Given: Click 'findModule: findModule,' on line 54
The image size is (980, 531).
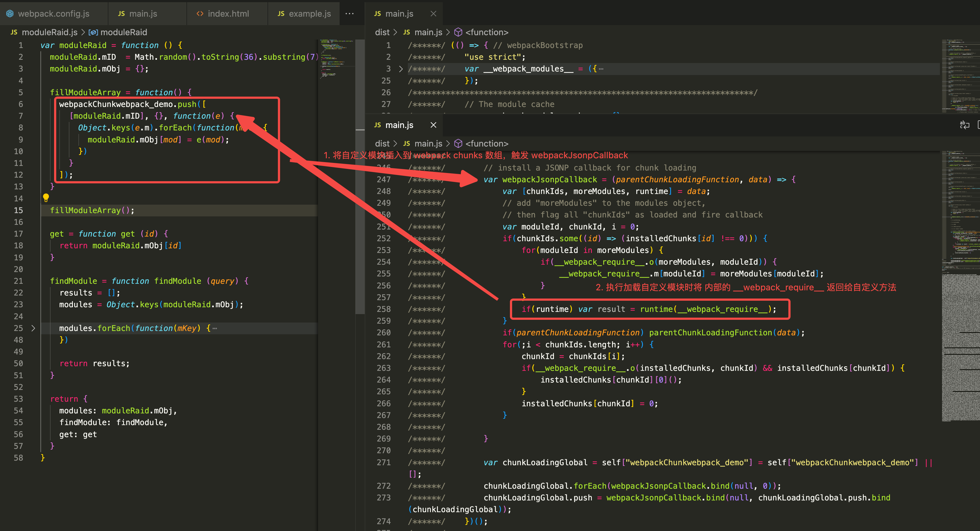Looking at the screenshot, I should pyautogui.click(x=113, y=423).
